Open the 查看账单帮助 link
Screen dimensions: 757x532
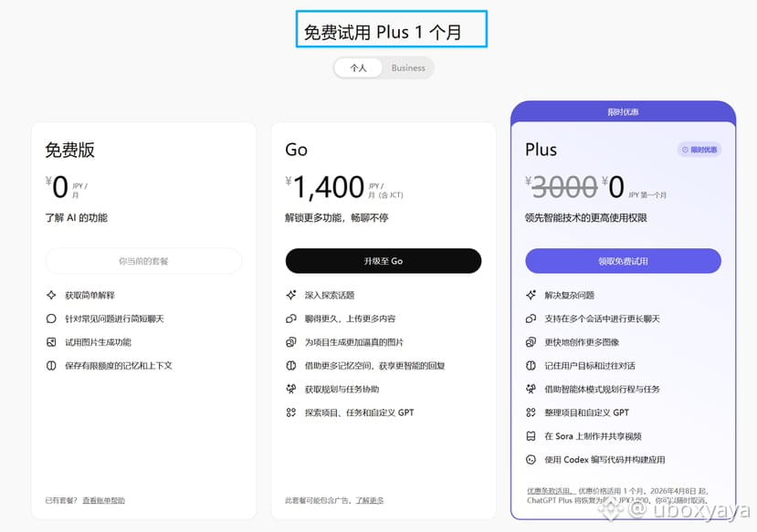coord(104,500)
